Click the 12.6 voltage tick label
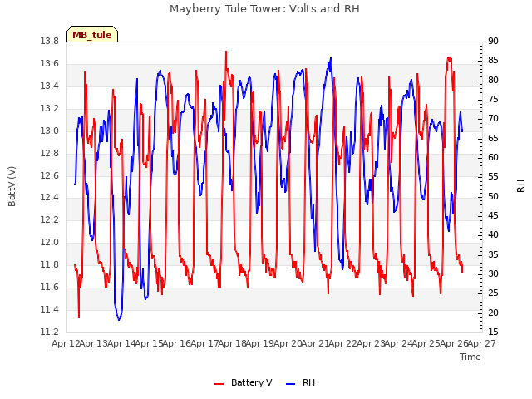This screenshot has width=532, height=399. 49,175
